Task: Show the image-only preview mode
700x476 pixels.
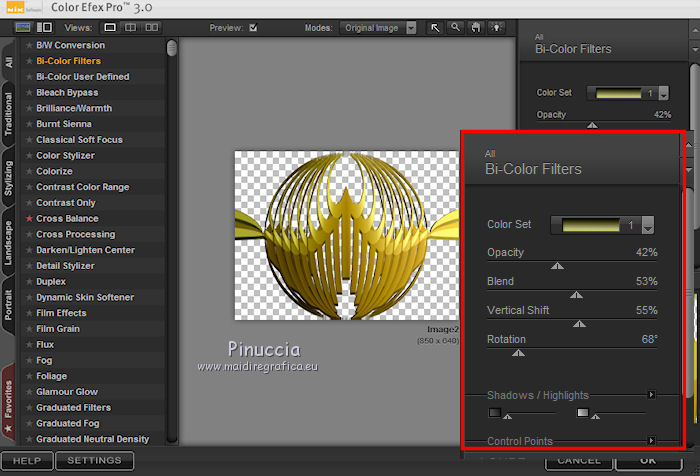Action: tap(22, 27)
